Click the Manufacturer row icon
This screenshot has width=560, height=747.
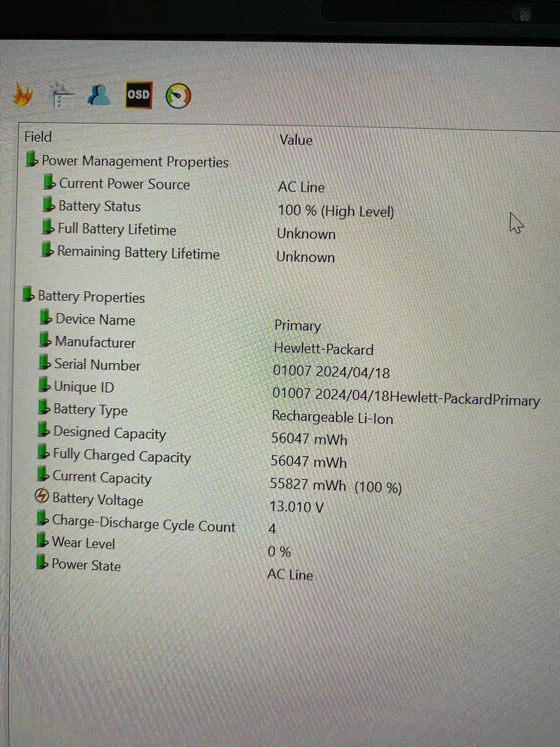click(45, 339)
